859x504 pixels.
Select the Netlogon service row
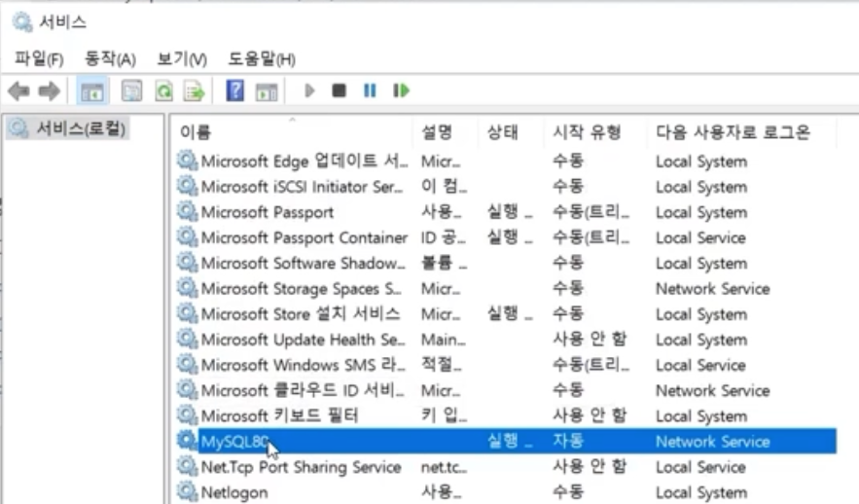[x=506, y=492]
